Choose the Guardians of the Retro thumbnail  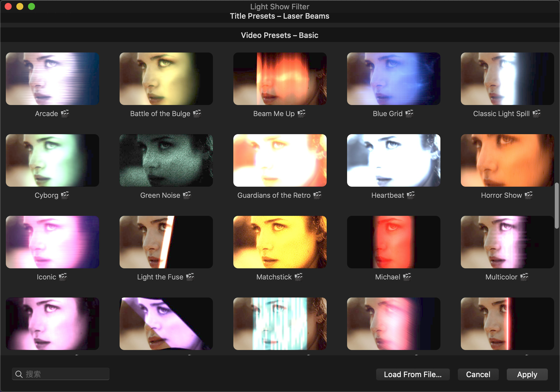click(x=280, y=160)
